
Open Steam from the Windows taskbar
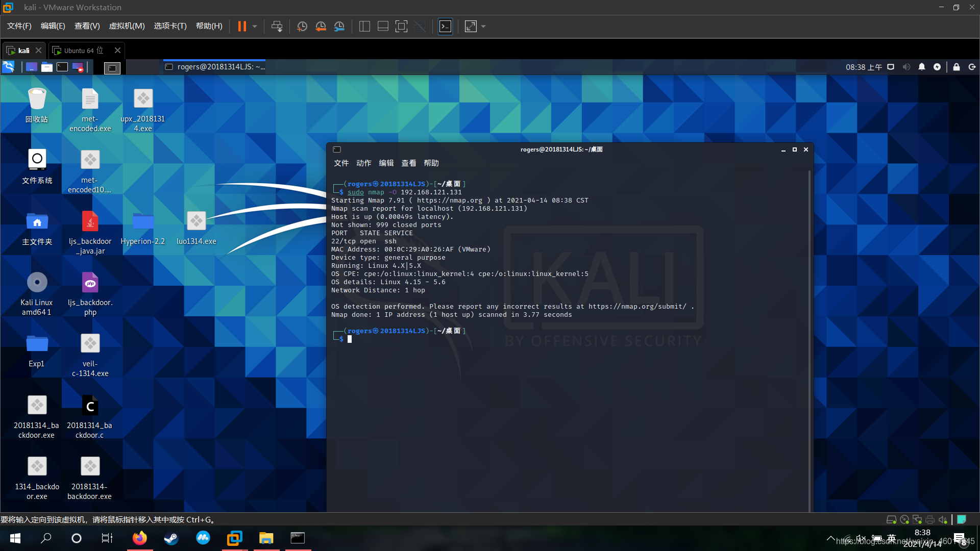(171, 538)
